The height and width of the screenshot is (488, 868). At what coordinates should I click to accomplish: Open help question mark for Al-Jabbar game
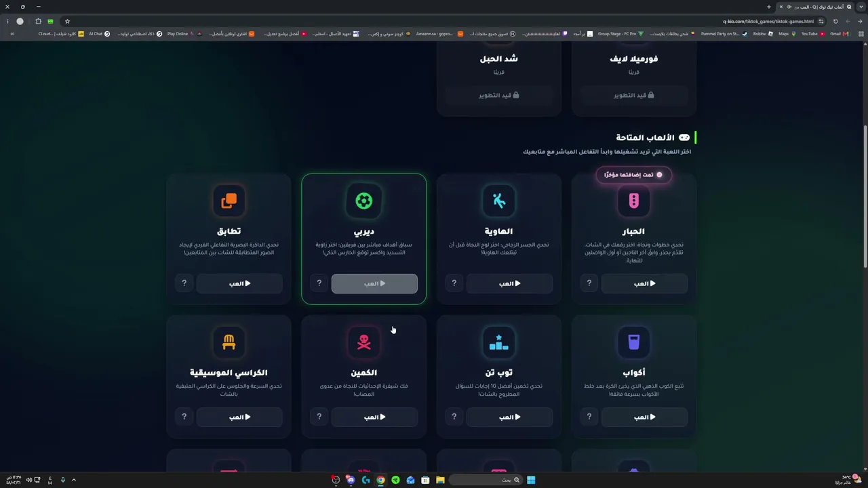tap(589, 283)
